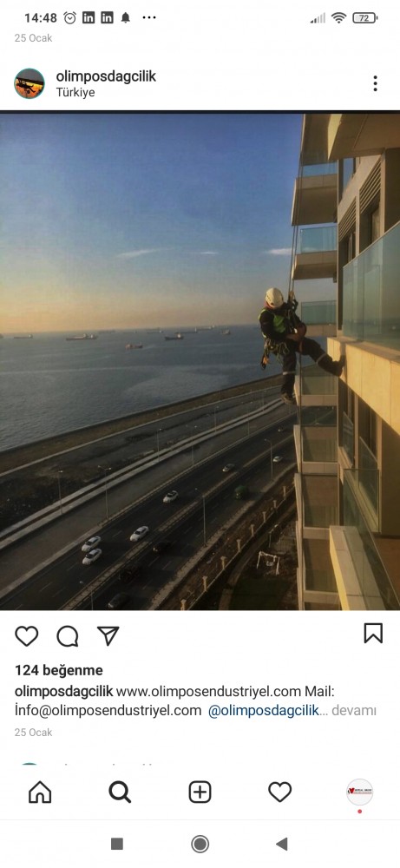This screenshot has height=868, width=400.
Task: Open olimposdagcilik profile picture
Action: 30,83
